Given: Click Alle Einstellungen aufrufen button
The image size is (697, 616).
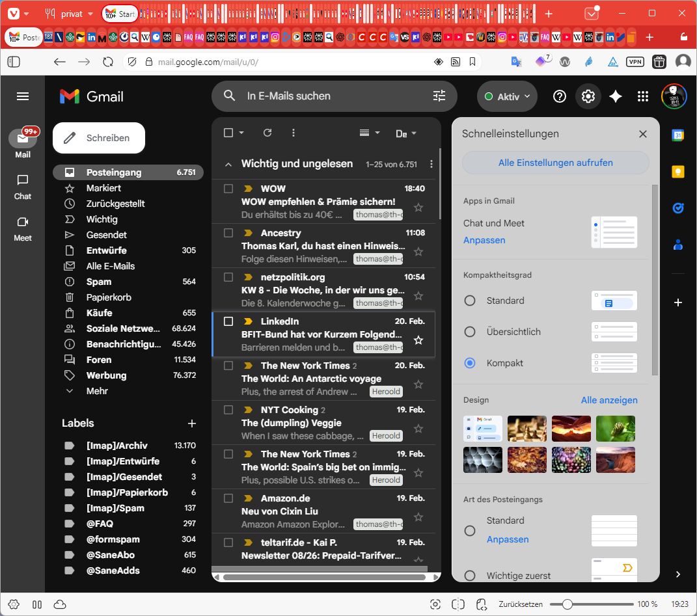Looking at the screenshot, I should coord(555,163).
